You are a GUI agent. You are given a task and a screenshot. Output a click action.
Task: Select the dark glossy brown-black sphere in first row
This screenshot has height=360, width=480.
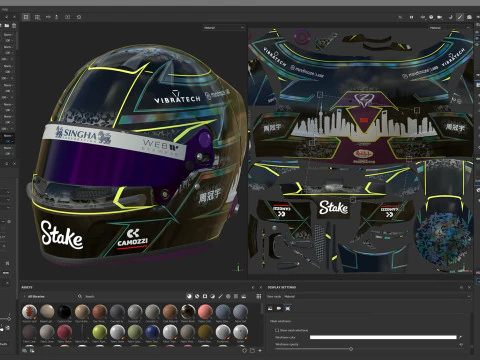click(x=188, y=312)
